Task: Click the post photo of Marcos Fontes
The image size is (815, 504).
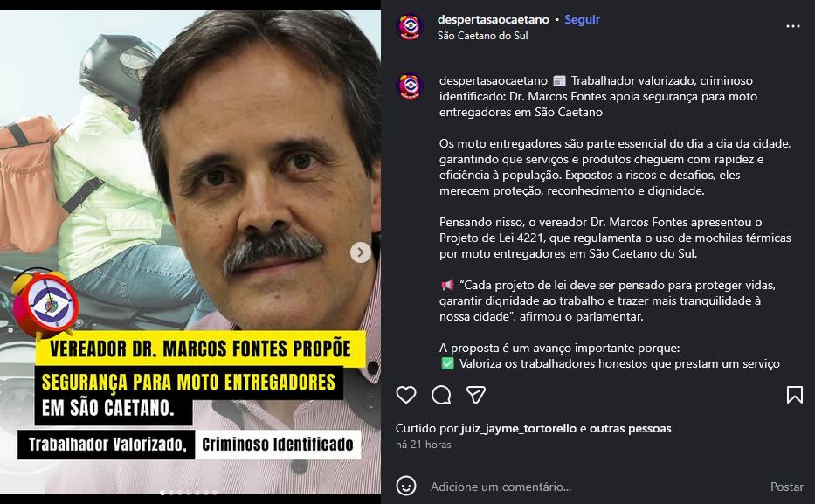Action: [x=190, y=252]
